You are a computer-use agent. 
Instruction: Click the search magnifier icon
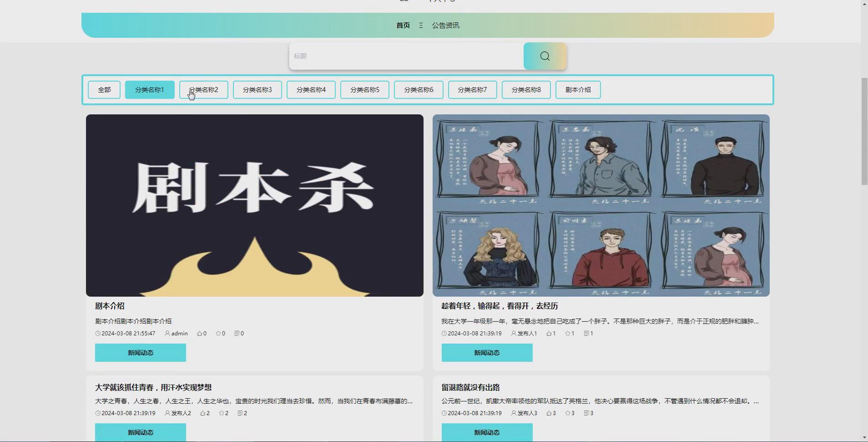click(x=544, y=56)
